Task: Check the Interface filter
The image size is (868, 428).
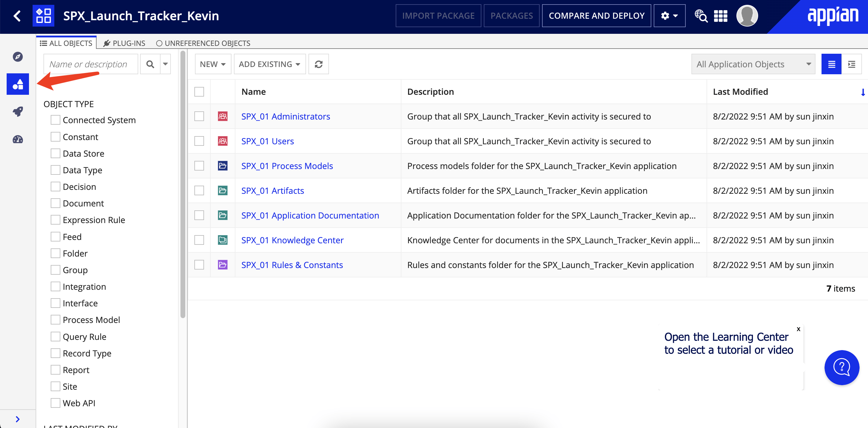Action: tap(55, 303)
